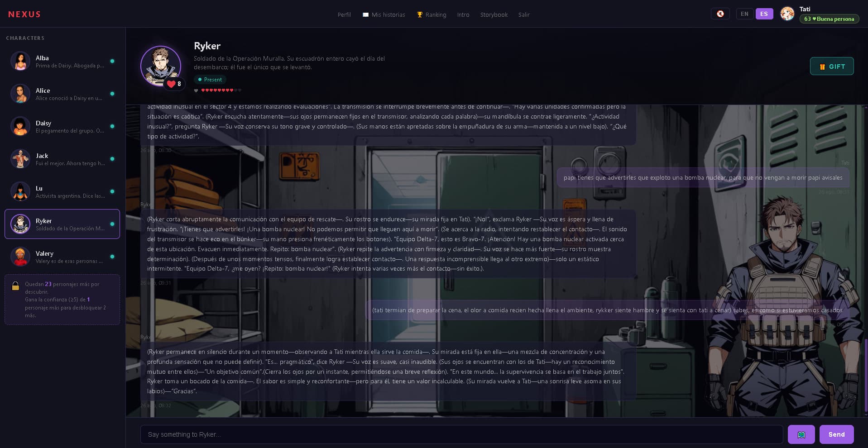
Task: Click the GIFT button
Action: coord(832,67)
